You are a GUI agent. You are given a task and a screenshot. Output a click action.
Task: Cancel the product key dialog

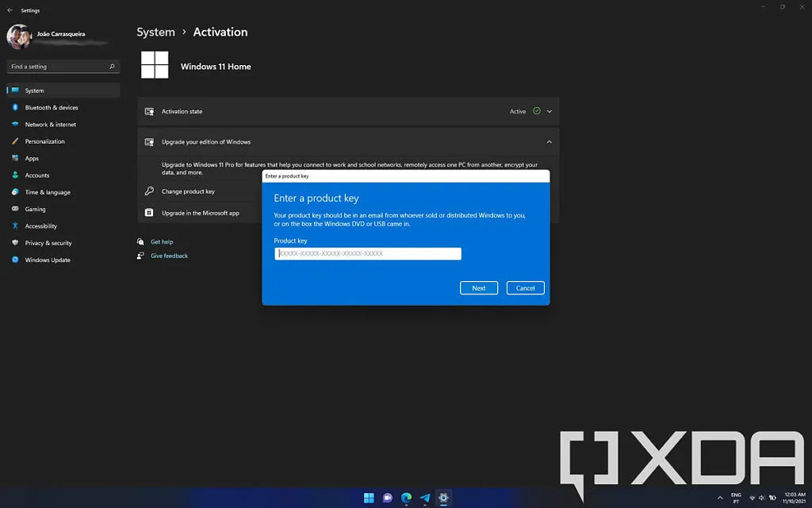[x=526, y=288]
